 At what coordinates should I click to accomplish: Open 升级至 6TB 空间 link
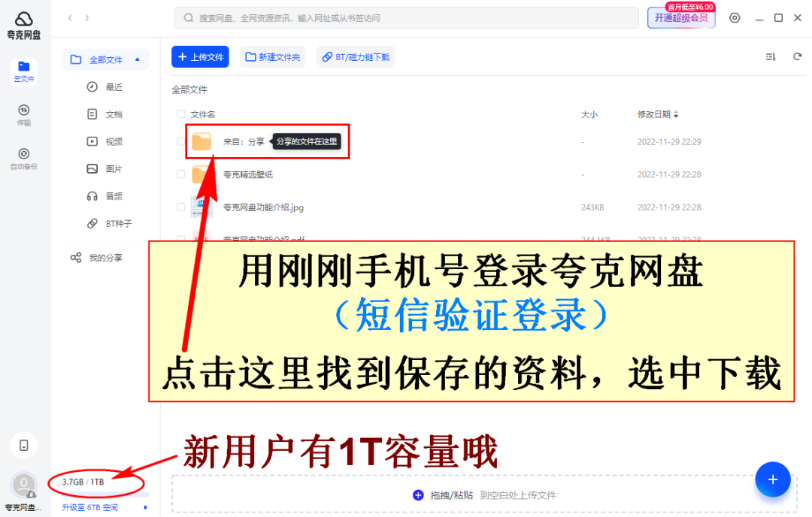(90, 507)
